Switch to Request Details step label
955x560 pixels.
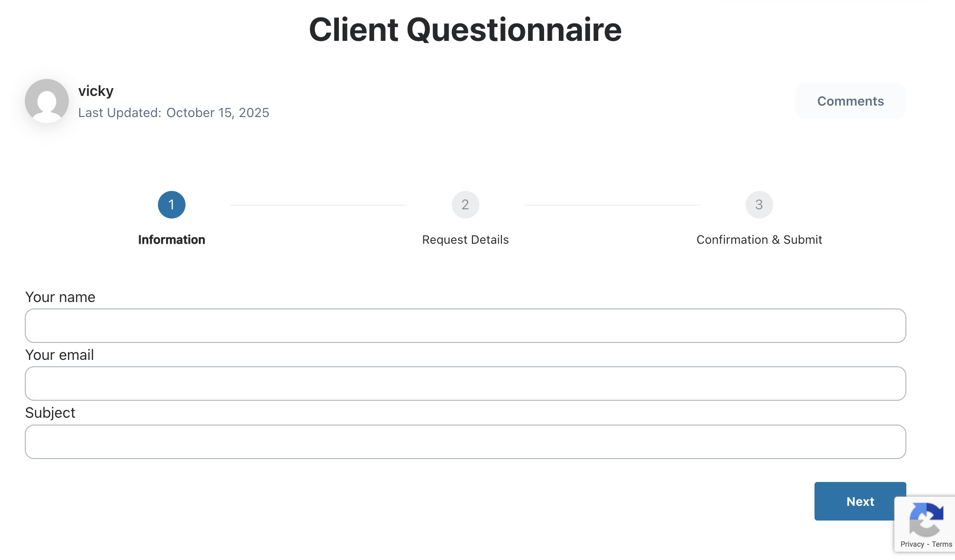click(x=465, y=240)
